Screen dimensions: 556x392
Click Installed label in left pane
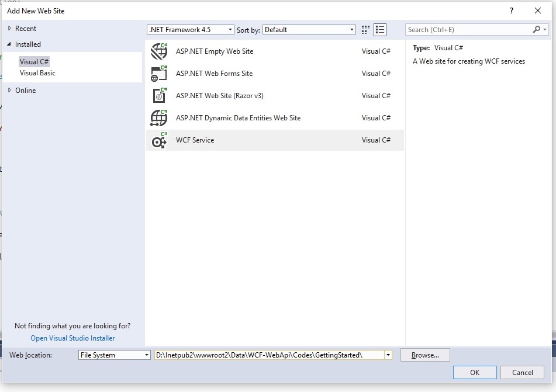(x=27, y=44)
